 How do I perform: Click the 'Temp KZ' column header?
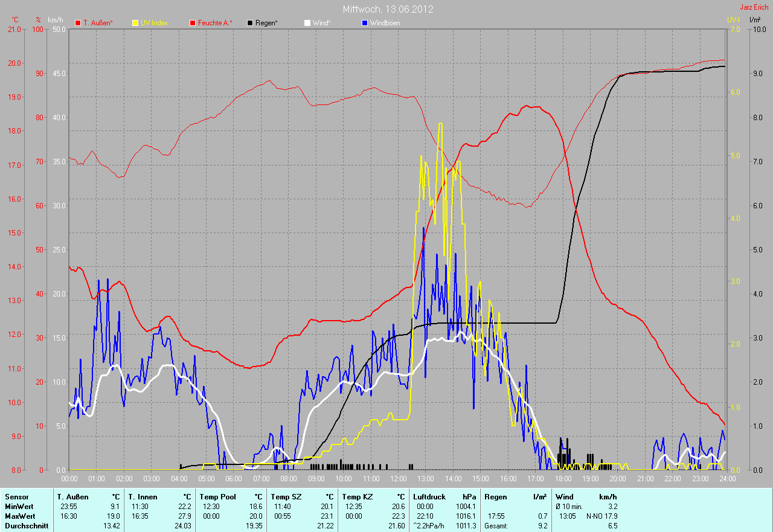coord(356,497)
